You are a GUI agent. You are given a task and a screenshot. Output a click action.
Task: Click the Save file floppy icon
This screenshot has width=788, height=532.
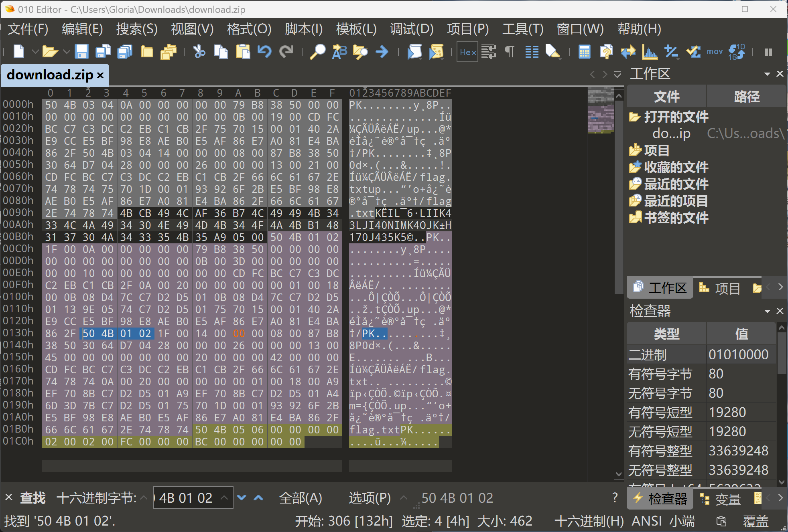click(x=82, y=52)
